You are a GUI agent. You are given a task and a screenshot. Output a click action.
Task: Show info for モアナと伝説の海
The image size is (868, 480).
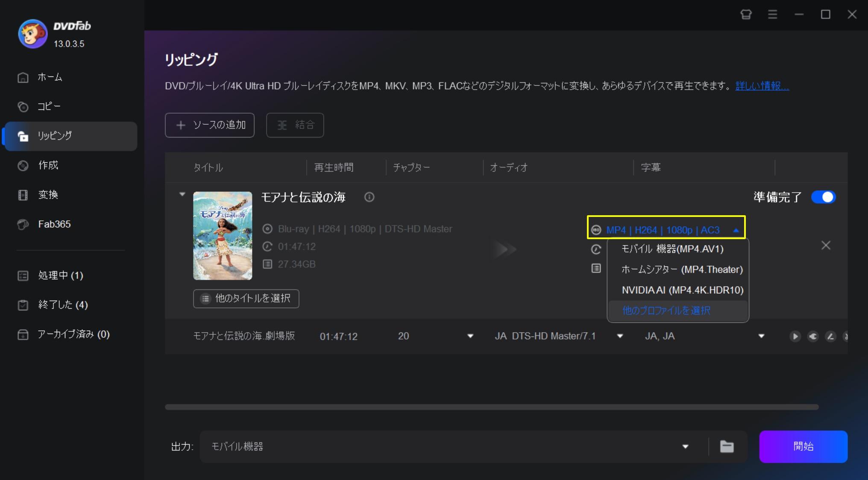[369, 197]
